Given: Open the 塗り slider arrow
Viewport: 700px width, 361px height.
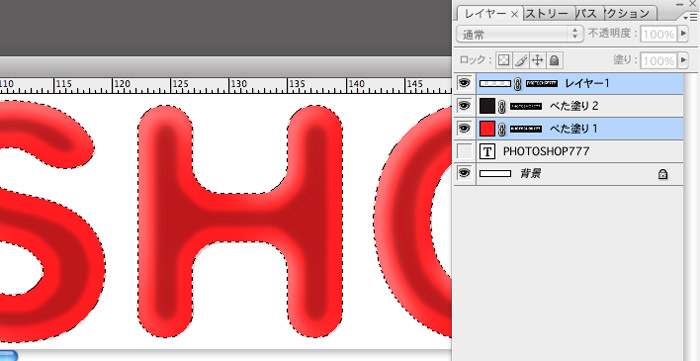Looking at the screenshot, I should pyautogui.click(x=683, y=60).
